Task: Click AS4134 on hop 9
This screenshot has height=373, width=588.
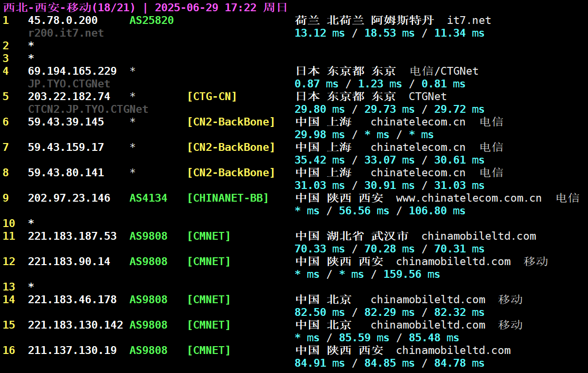Action: pos(148,198)
